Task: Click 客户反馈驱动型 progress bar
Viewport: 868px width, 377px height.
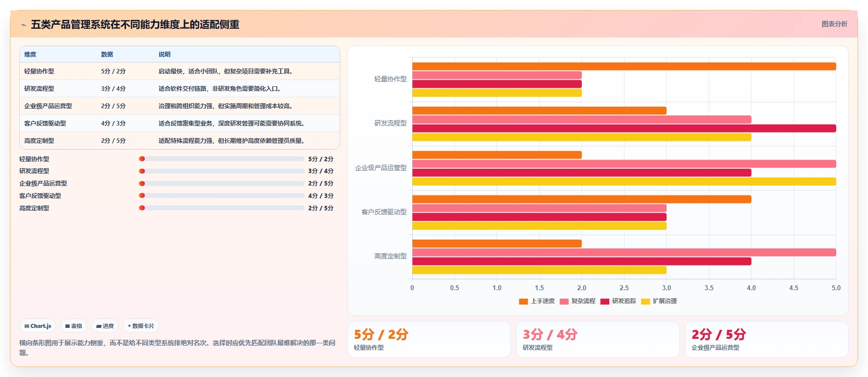Action: point(222,195)
